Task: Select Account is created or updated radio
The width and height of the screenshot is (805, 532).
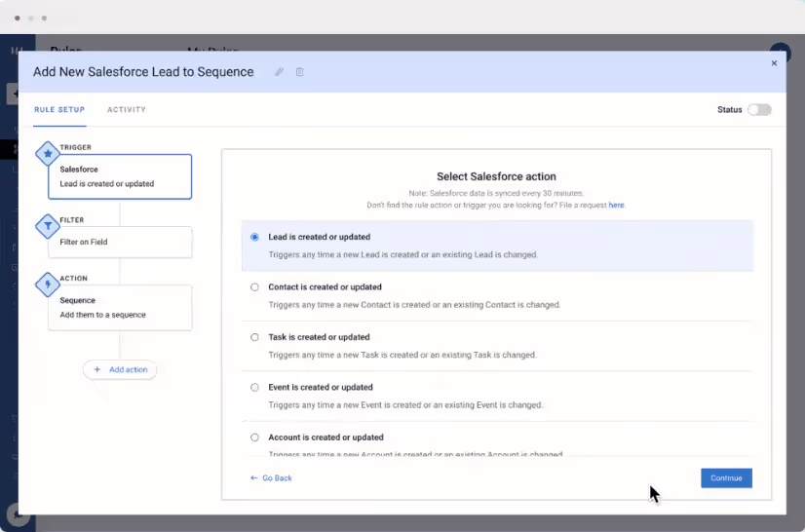Action: pos(254,437)
